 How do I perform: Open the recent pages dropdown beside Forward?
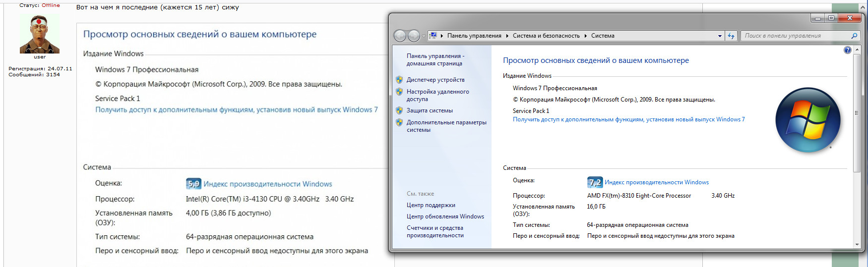click(x=424, y=36)
